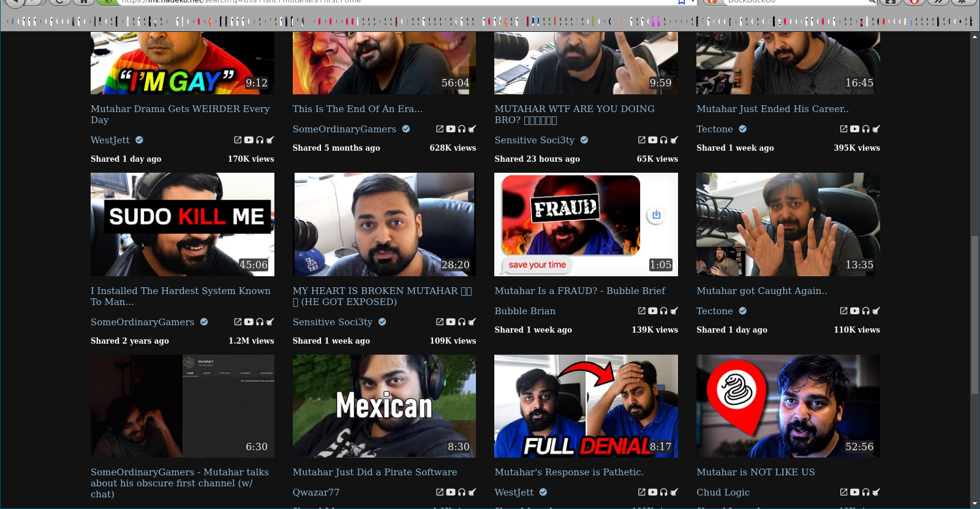Visit Bubble Brian channel page
This screenshot has width=980, height=509.
[525, 311]
